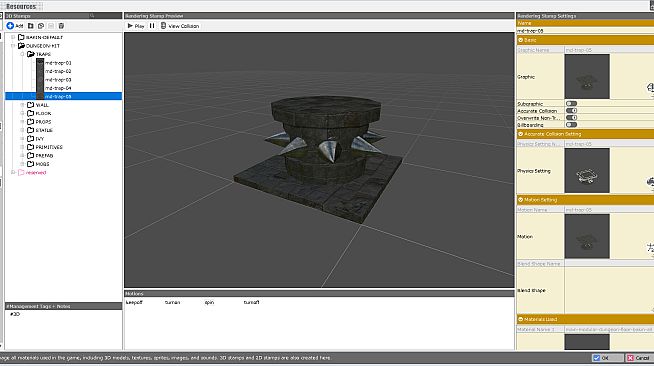The height and width of the screenshot is (366, 654).
Task: Pause the stamp preview
Action: click(x=152, y=26)
